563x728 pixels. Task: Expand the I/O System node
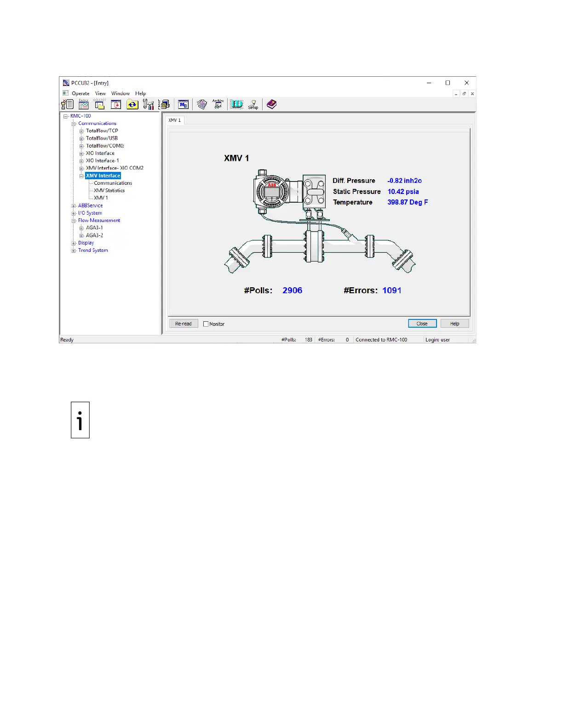[74, 213]
